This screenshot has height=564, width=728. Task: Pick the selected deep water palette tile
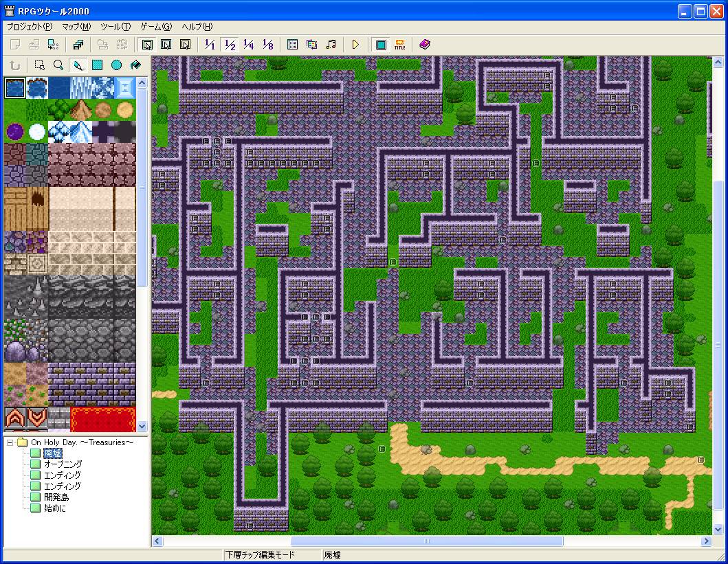pyautogui.click(x=15, y=88)
